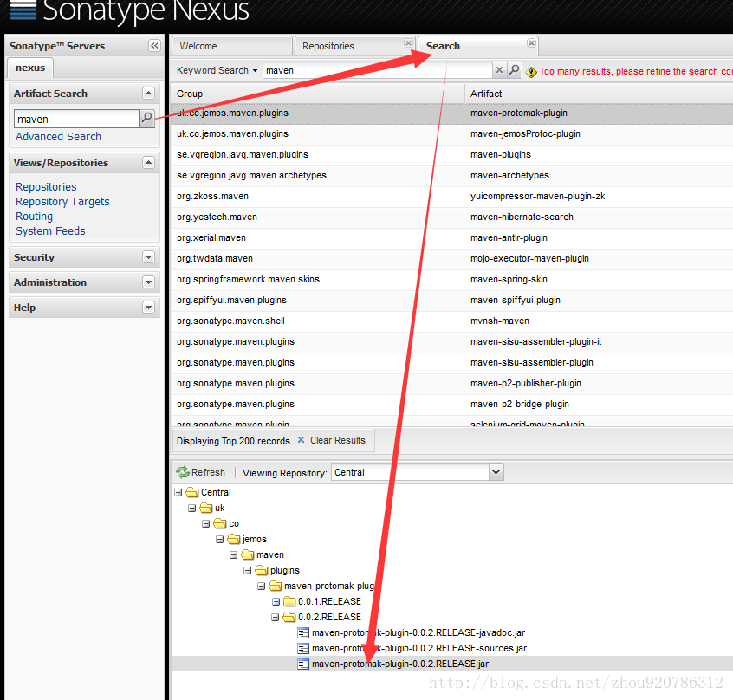The height and width of the screenshot is (700, 733).
Task: Collapse the 0.0.2.RELEASE tree node
Action: [275, 618]
